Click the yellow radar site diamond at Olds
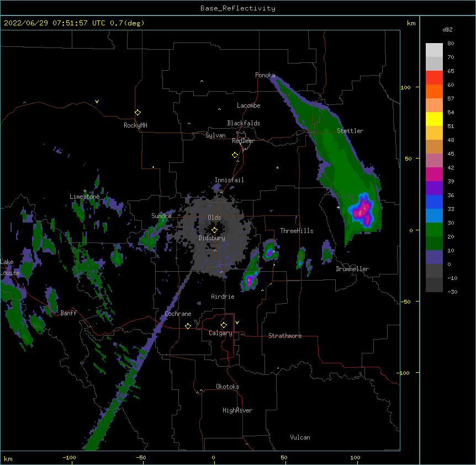This screenshot has width=476, height=465. tap(214, 230)
